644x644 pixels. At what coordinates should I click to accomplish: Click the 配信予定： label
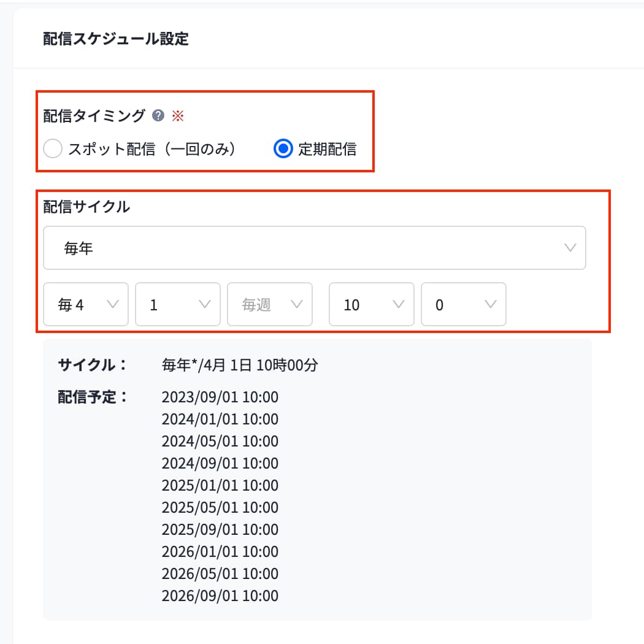[92, 396]
